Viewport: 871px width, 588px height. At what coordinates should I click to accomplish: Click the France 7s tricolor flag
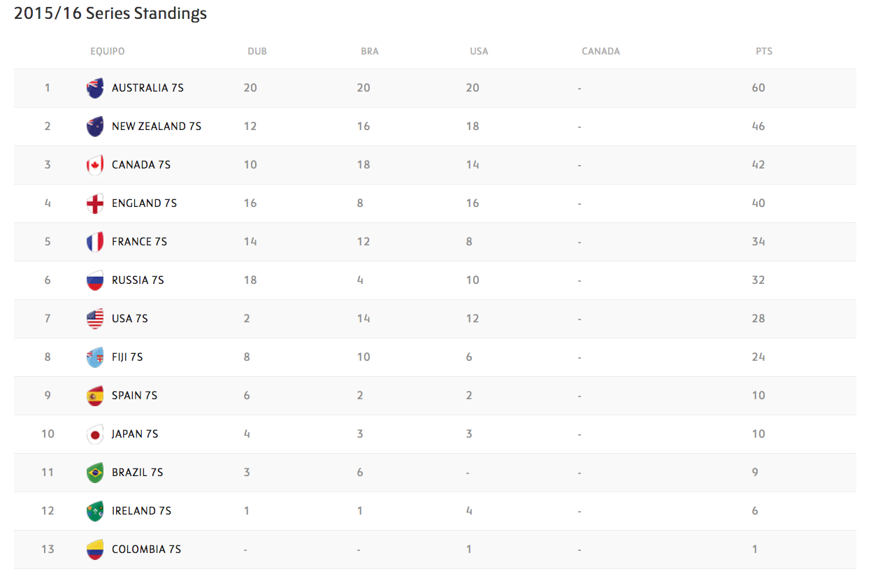tap(95, 242)
